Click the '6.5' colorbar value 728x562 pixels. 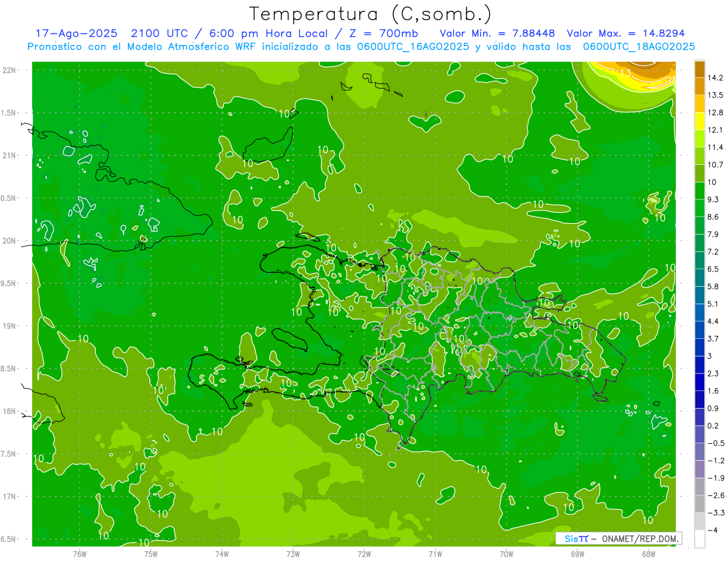713,269
